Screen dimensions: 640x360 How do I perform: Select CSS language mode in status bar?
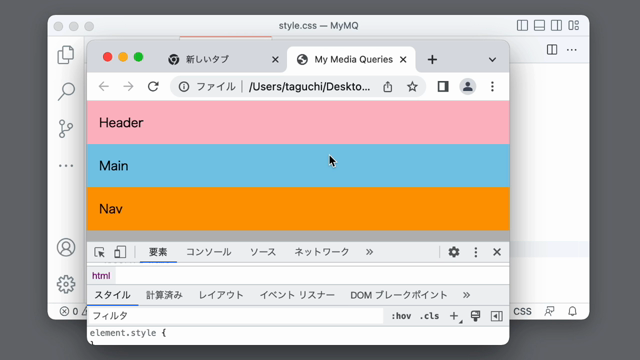coord(522,311)
